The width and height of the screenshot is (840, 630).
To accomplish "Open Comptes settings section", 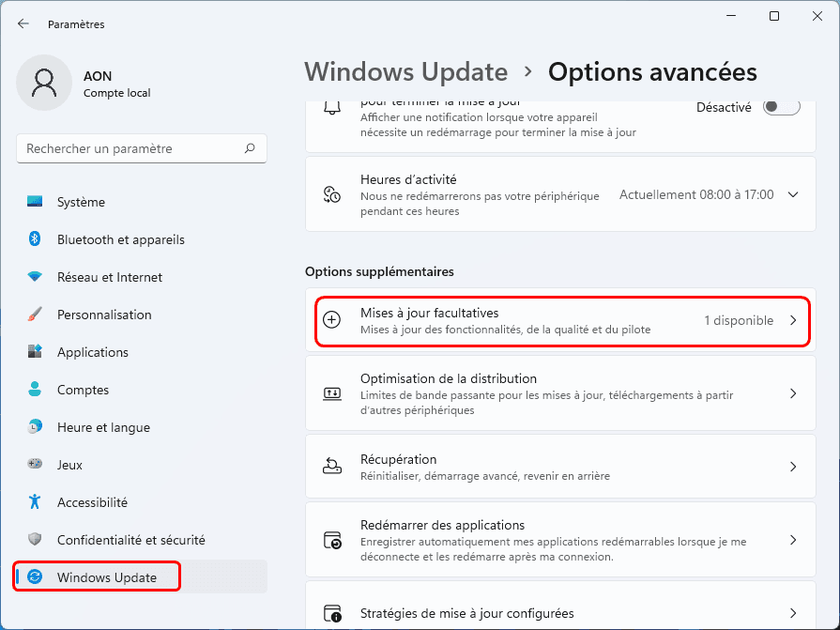I will [x=83, y=390].
